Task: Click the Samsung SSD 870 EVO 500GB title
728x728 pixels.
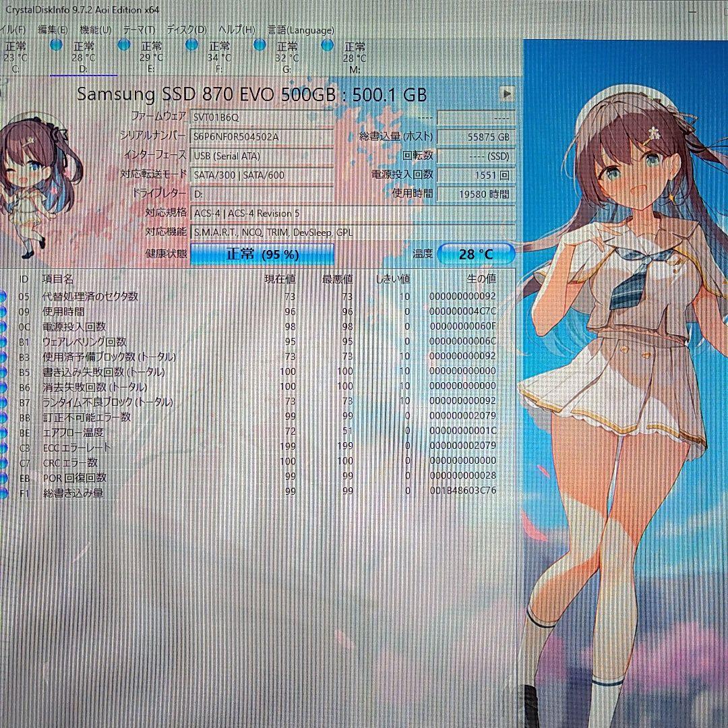Action: 251,94
